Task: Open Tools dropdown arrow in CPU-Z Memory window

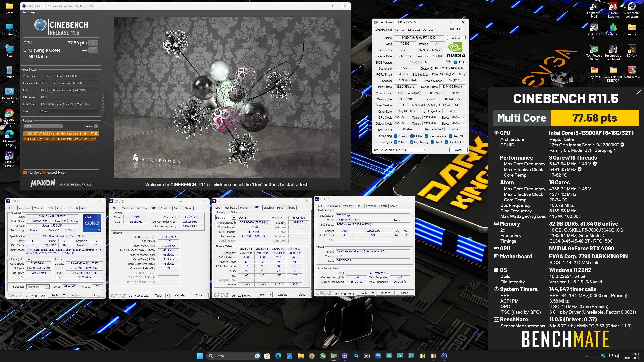Action: [x=167, y=295]
